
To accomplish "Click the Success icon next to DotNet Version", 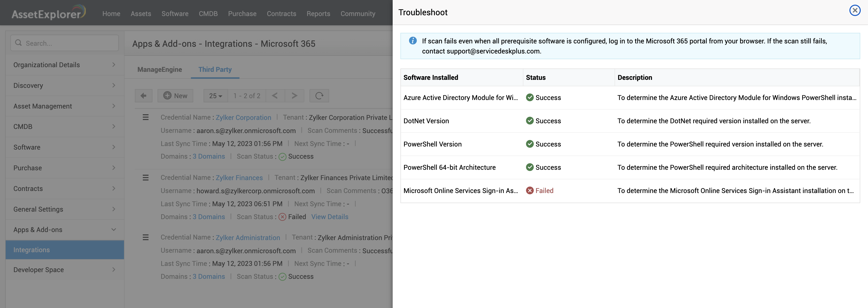I will pos(530,121).
